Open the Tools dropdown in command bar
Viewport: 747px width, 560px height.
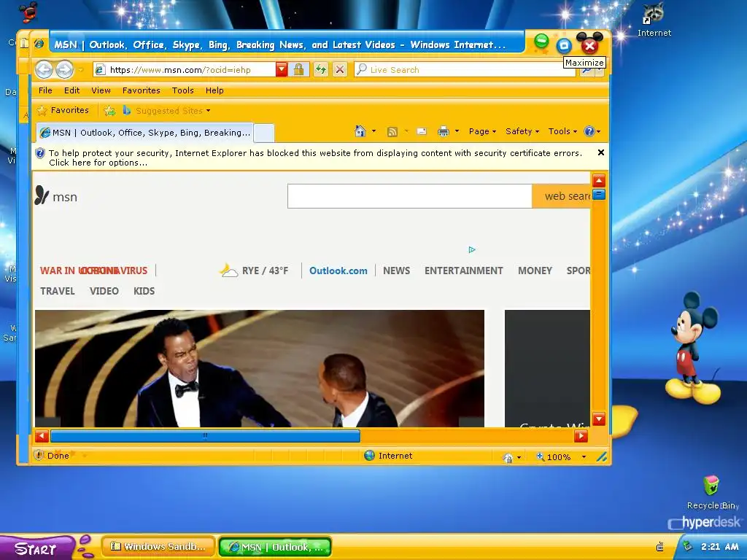[x=562, y=131]
